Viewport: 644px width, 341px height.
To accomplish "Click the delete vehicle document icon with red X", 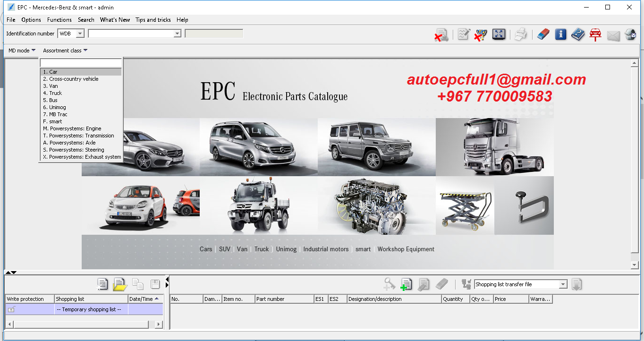I will click(441, 34).
